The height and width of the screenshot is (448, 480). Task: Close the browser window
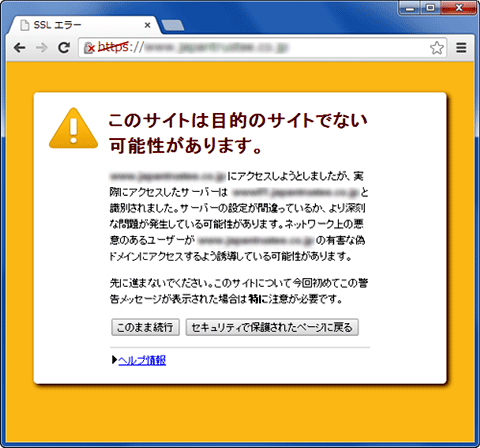(459, 8)
